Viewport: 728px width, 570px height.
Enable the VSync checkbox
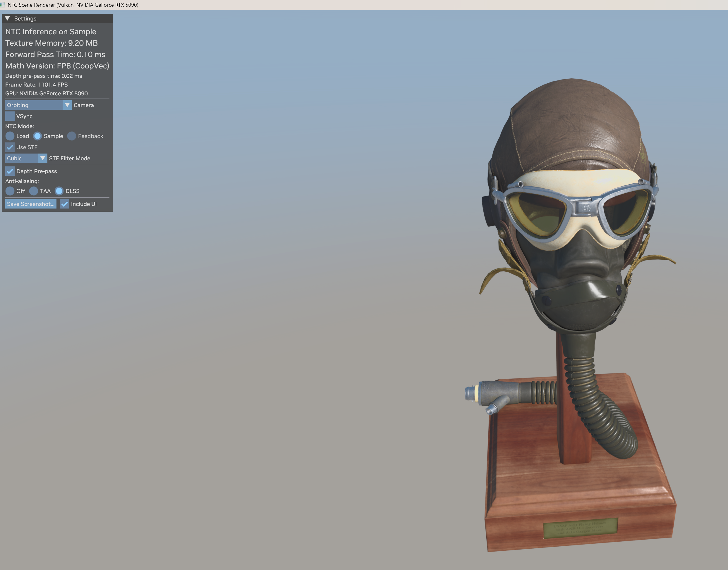pos(10,116)
